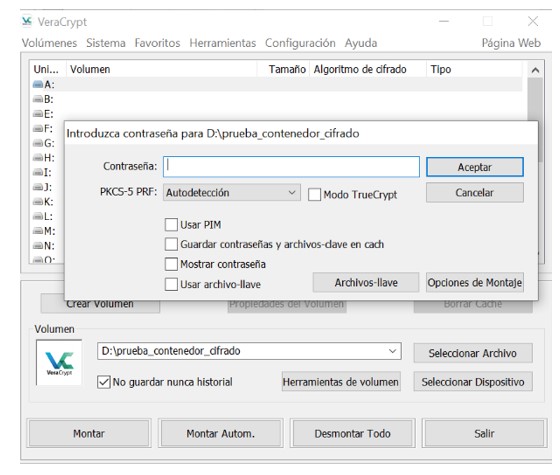Open Herramientas de volumen
Image resolution: width=560 pixels, height=475 pixels.
point(341,382)
